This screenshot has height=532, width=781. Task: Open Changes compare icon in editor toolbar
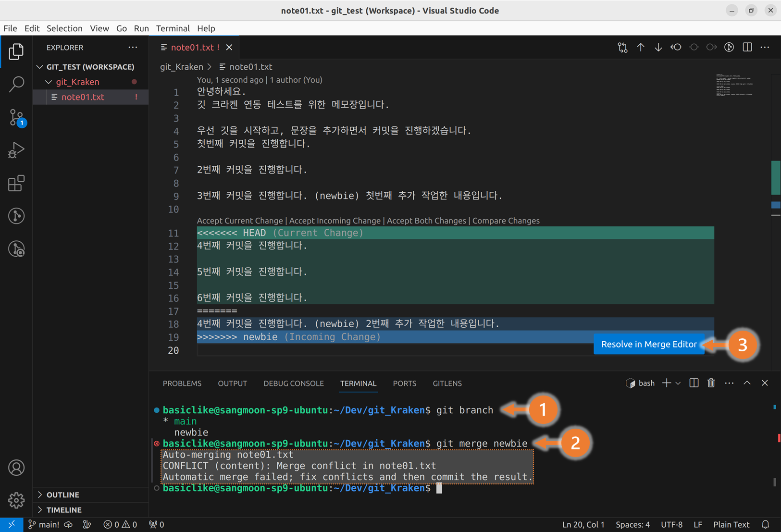pyautogui.click(x=623, y=47)
